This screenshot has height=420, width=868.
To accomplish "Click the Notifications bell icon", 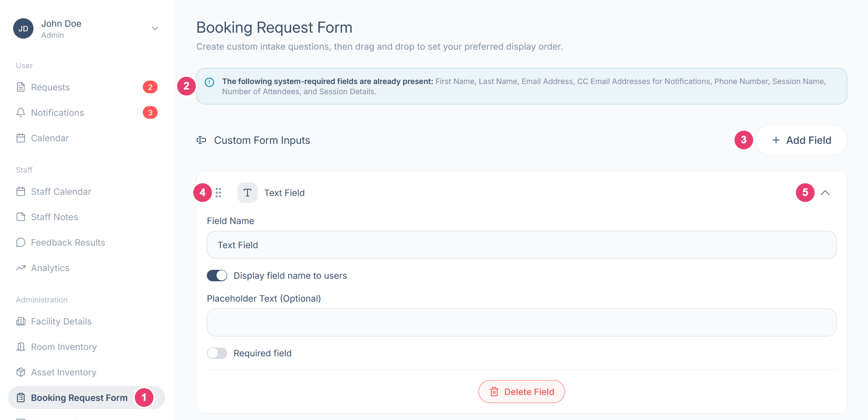I will (21, 112).
